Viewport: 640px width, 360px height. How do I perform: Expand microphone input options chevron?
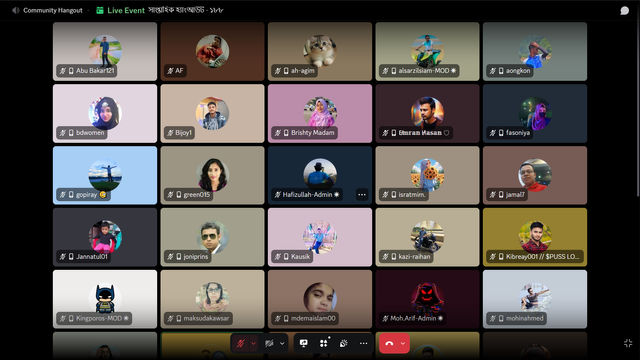click(253, 344)
